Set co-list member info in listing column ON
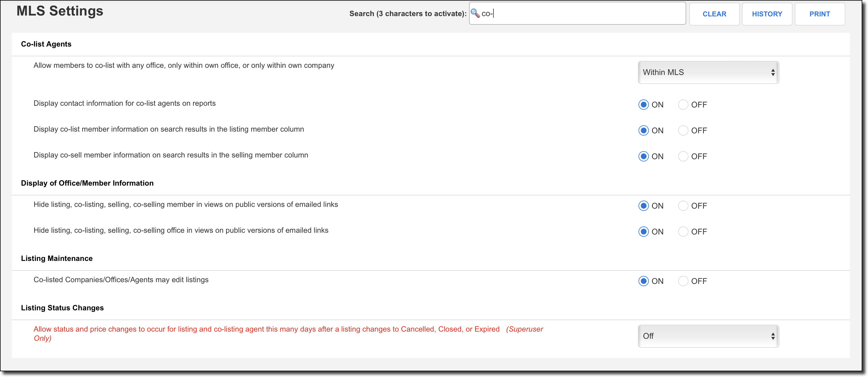Viewport: 868px width, 377px height. 643,130
